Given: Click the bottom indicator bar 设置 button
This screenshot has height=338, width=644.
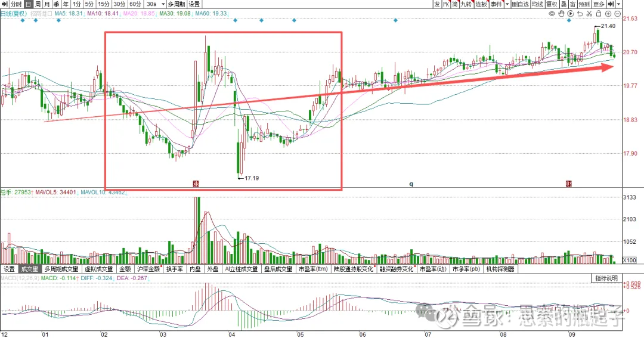Looking at the screenshot, I should point(9,269).
